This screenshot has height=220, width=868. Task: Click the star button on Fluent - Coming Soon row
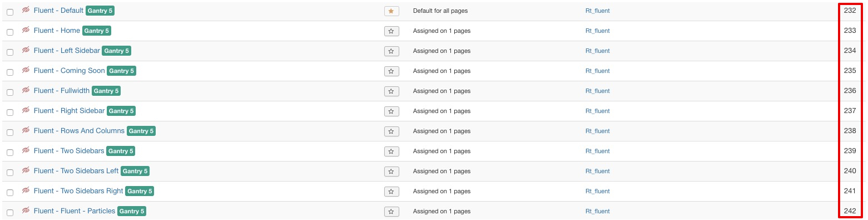[391, 71]
